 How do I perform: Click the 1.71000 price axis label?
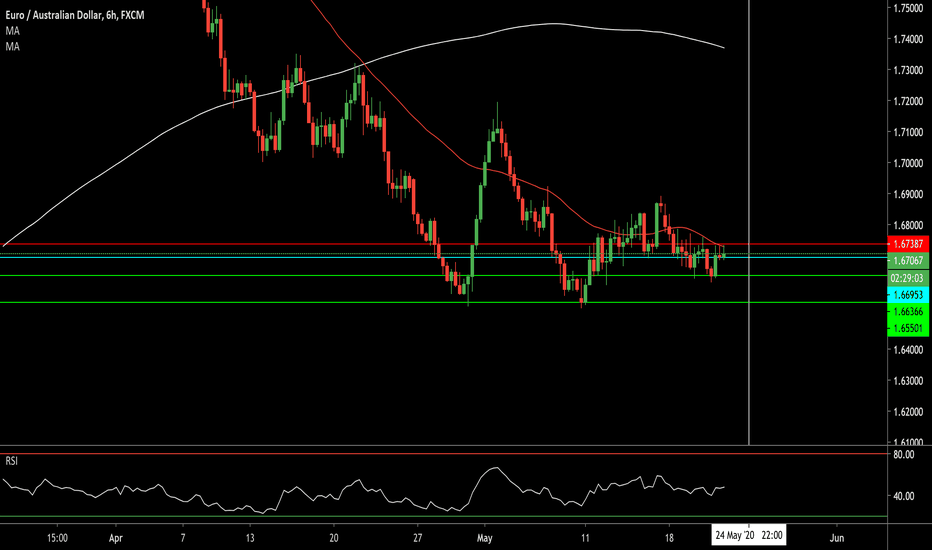pos(908,132)
